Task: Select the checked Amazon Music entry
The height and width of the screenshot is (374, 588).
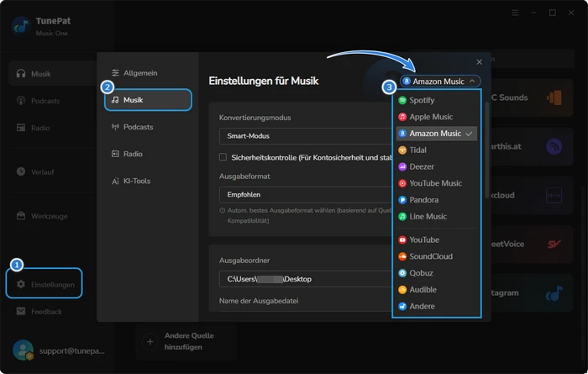Action: coord(437,134)
